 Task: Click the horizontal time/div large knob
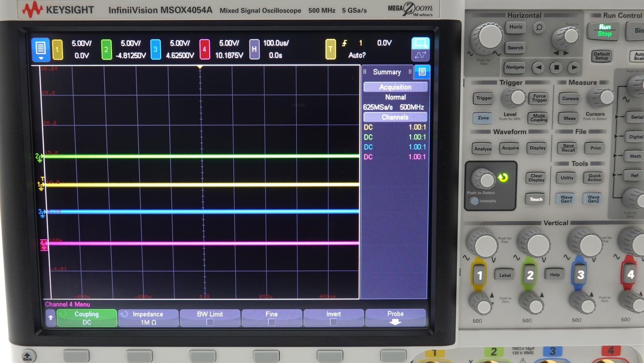[489, 37]
